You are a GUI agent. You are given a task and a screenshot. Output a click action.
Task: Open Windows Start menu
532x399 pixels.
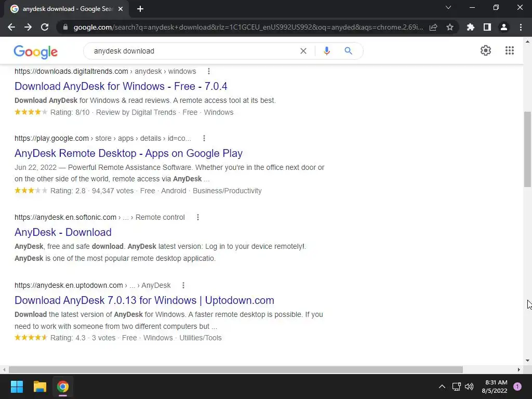click(17, 387)
